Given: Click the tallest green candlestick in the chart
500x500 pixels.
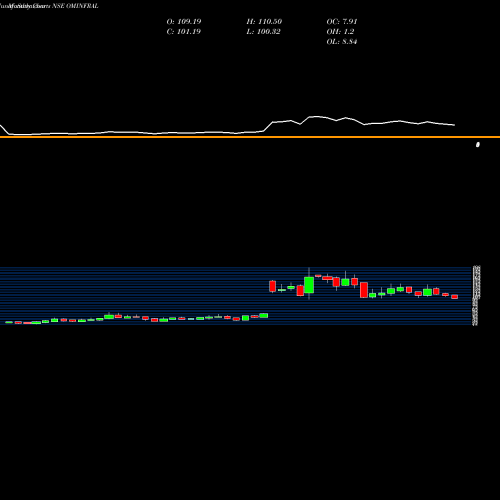Looking at the screenshot, I should point(309,285).
